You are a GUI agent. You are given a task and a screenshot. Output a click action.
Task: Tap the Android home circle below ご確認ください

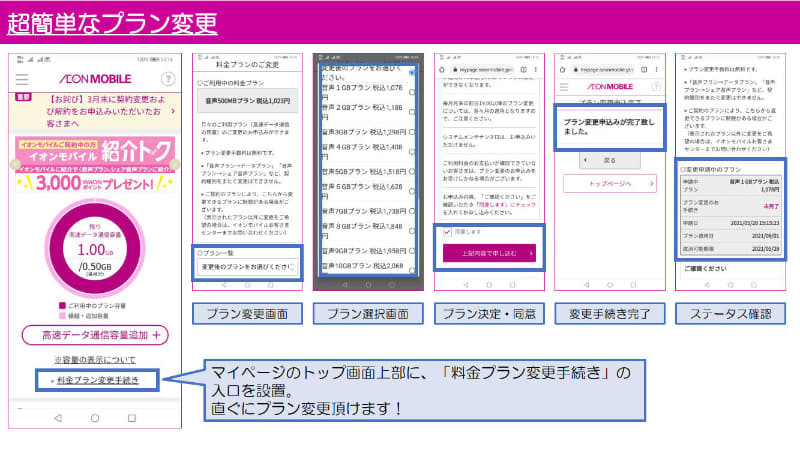click(x=731, y=285)
